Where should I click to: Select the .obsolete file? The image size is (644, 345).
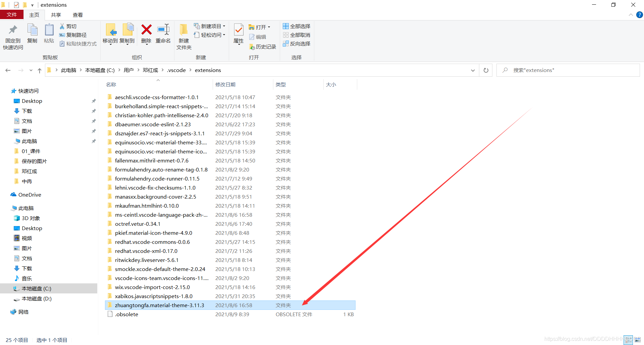pos(230,314)
